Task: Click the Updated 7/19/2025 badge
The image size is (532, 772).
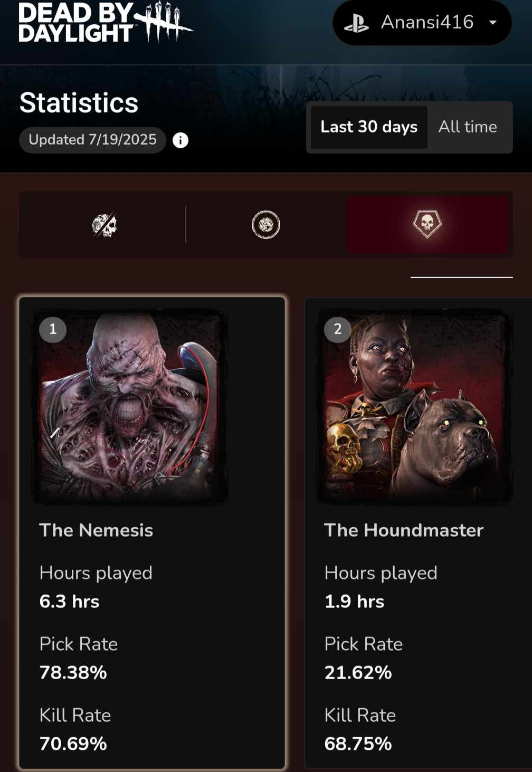Action: click(x=93, y=140)
